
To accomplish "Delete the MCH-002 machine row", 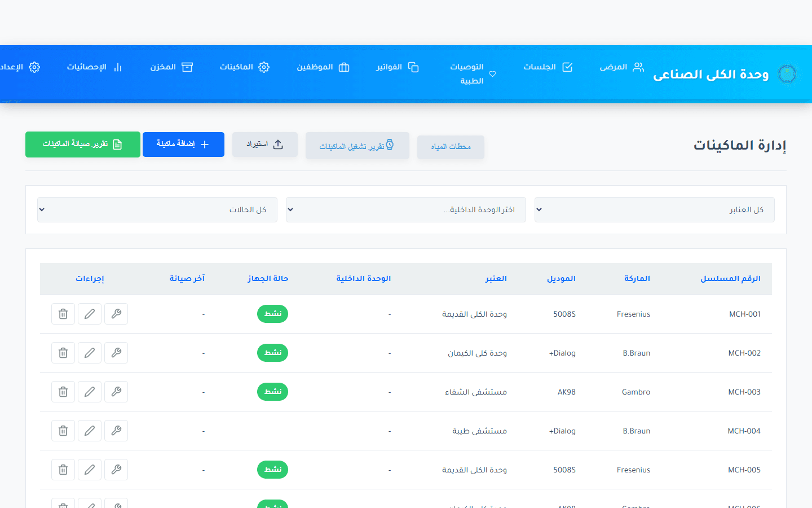I will pos(63,353).
